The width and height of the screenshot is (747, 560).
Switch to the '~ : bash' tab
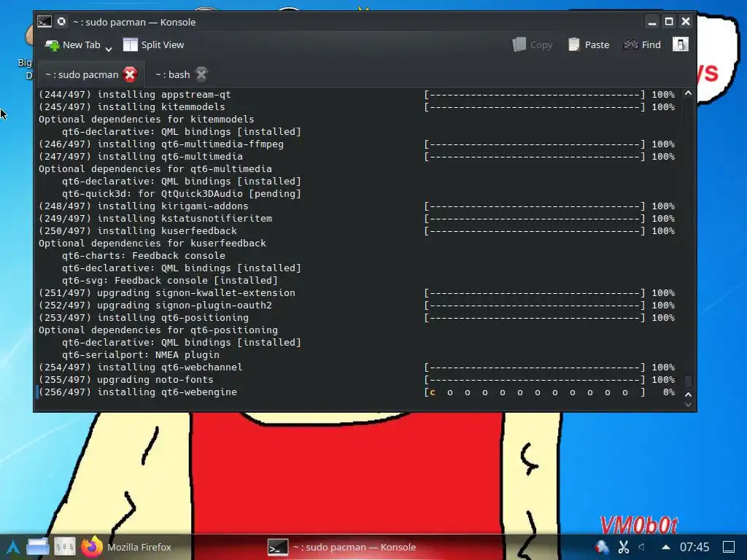tap(172, 75)
